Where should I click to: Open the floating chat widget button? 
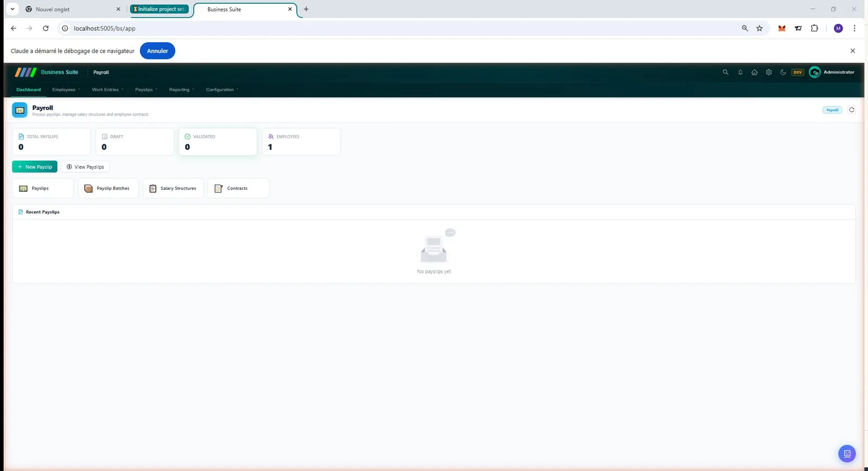click(847, 454)
